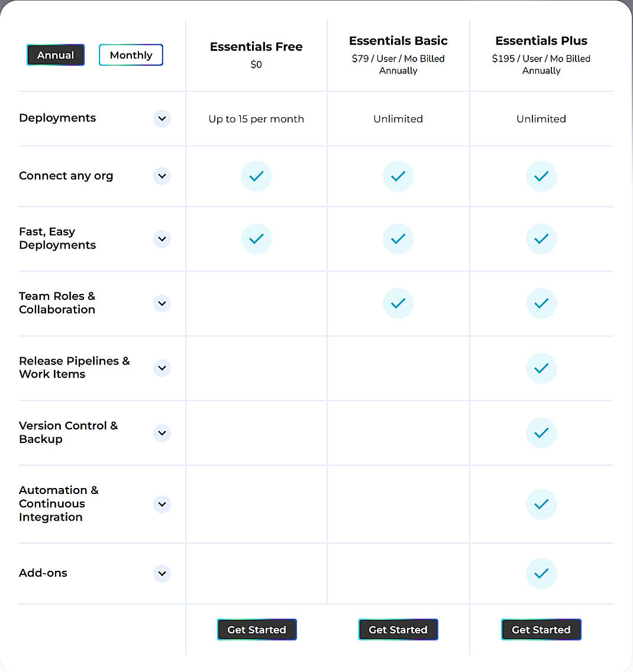This screenshot has width=633, height=672.
Task: Open the Automation & Continuous Integration details
Action: 162,504
